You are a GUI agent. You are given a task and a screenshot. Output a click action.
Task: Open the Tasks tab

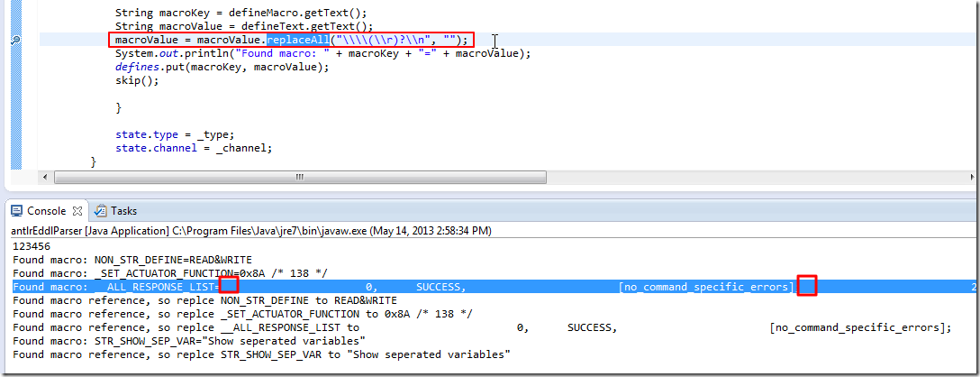pyautogui.click(x=123, y=211)
